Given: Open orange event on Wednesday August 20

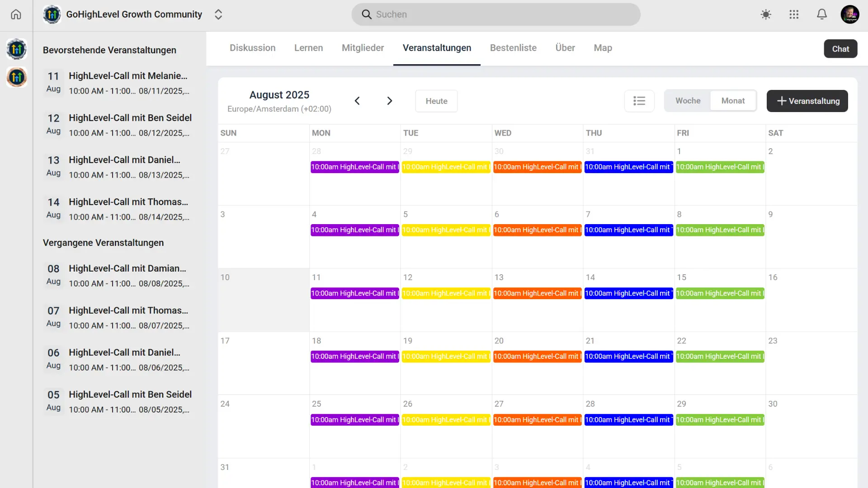Looking at the screenshot, I should [537, 357].
